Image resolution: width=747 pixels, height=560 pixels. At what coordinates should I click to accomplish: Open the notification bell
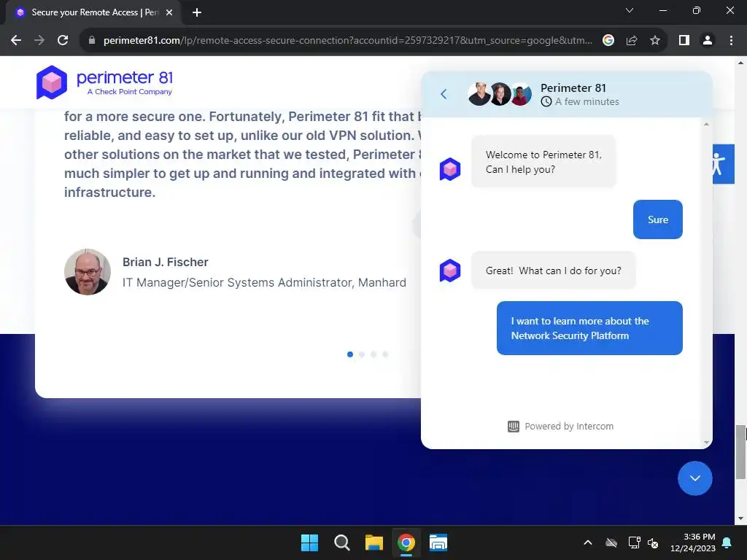point(727,542)
